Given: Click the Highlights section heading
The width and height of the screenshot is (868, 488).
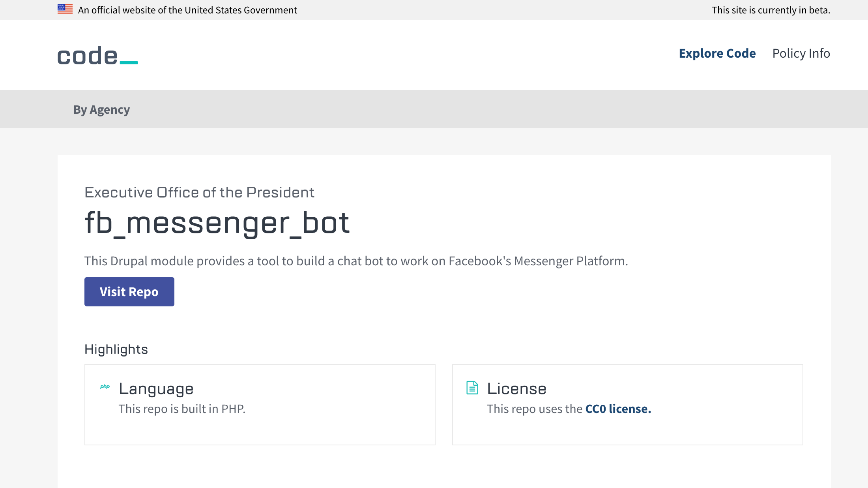Looking at the screenshot, I should click(x=116, y=349).
